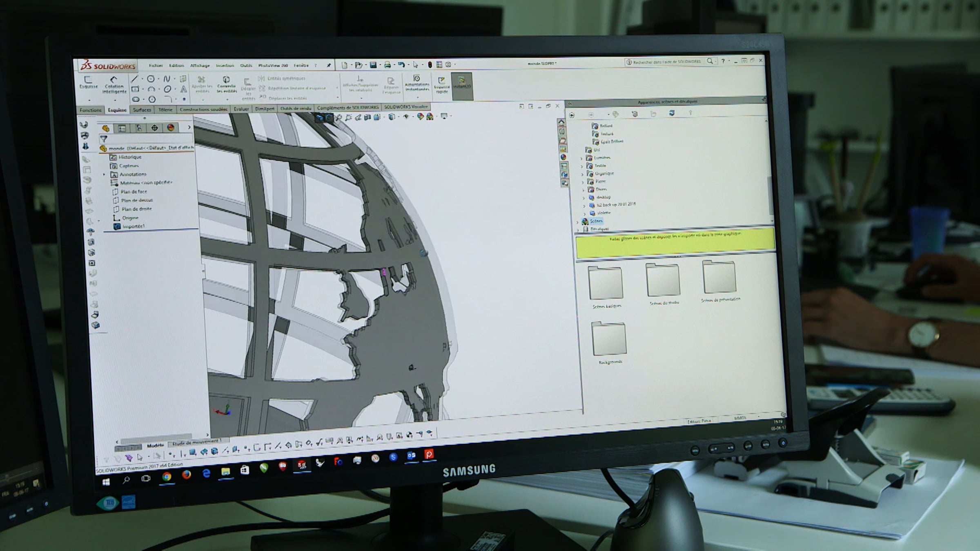Select the Text sketch tool

pos(184,89)
